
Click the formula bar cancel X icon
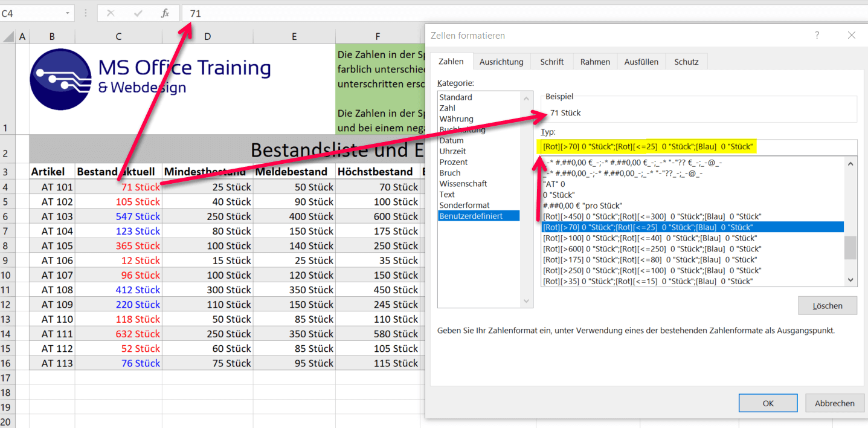[111, 13]
